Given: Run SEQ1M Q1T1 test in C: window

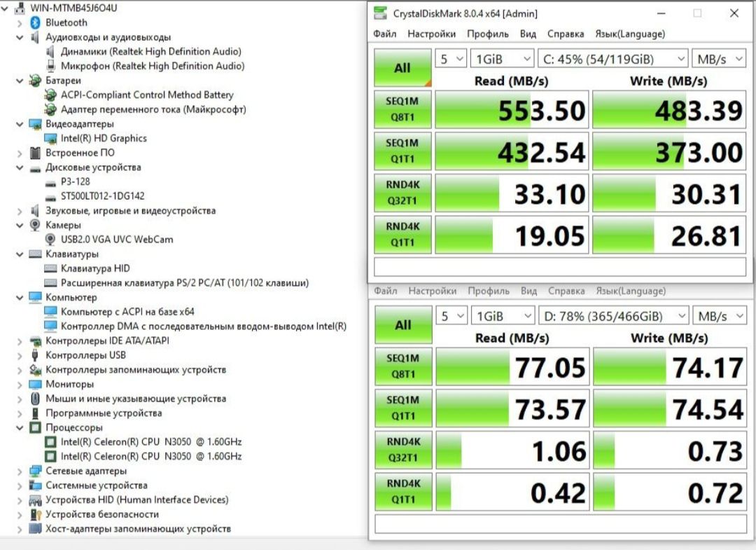Looking at the screenshot, I should coord(402,151).
